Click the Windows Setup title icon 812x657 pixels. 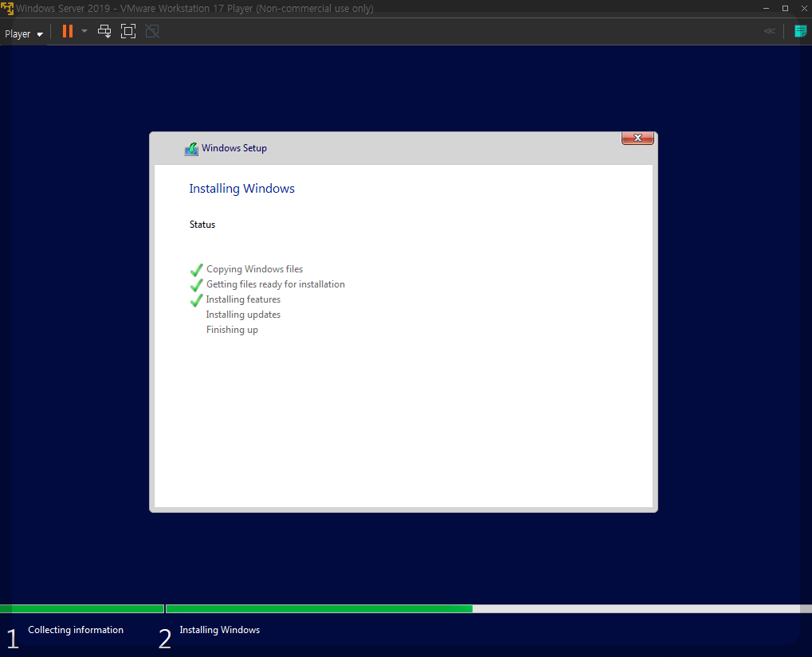pyautogui.click(x=191, y=149)
